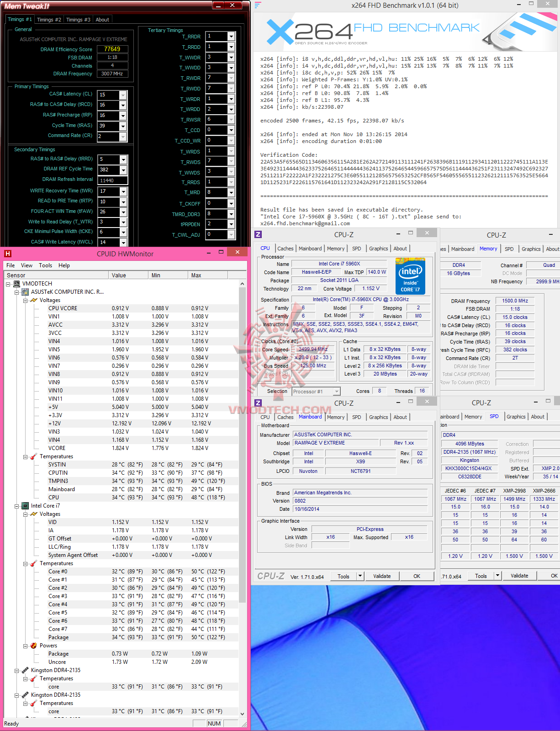
Task: Click the DRAM Refresh Interval field
Action: (x=112, y=180)
